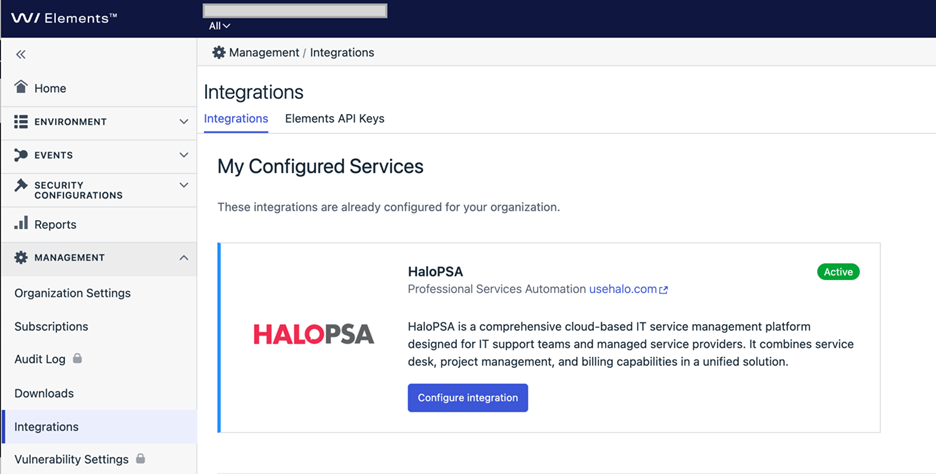The image size is (936, 474).
Task: Click the EVENTS section label
Action: 54,155
